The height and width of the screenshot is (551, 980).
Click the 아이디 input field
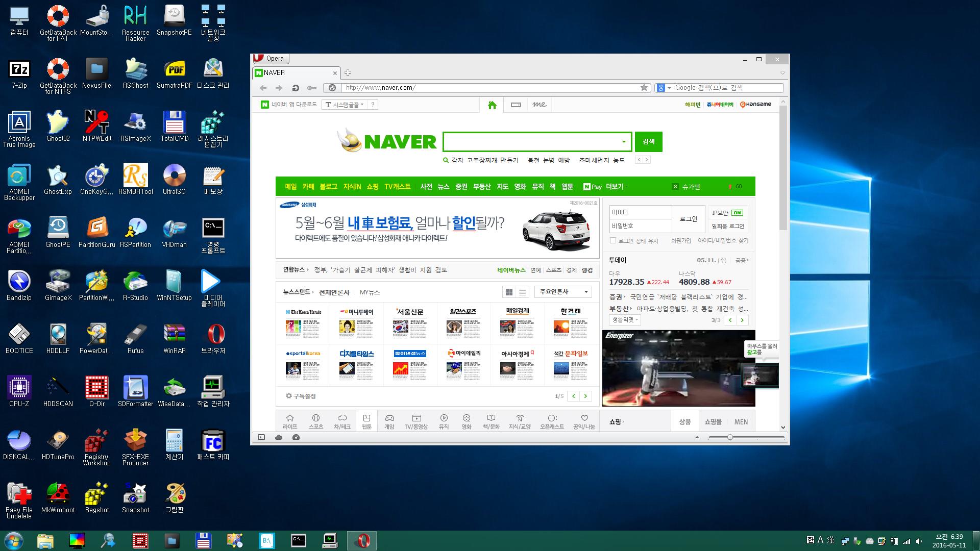point(641,212)
